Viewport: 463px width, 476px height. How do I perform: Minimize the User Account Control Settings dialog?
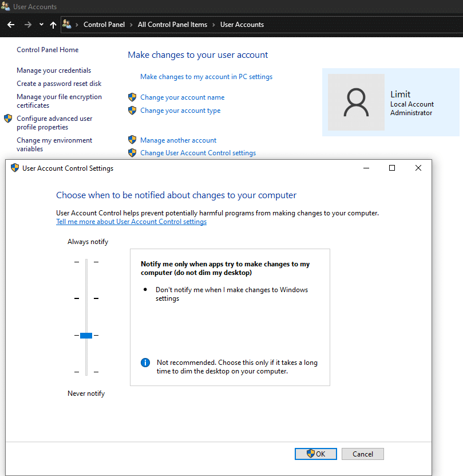tap(366, 168)
